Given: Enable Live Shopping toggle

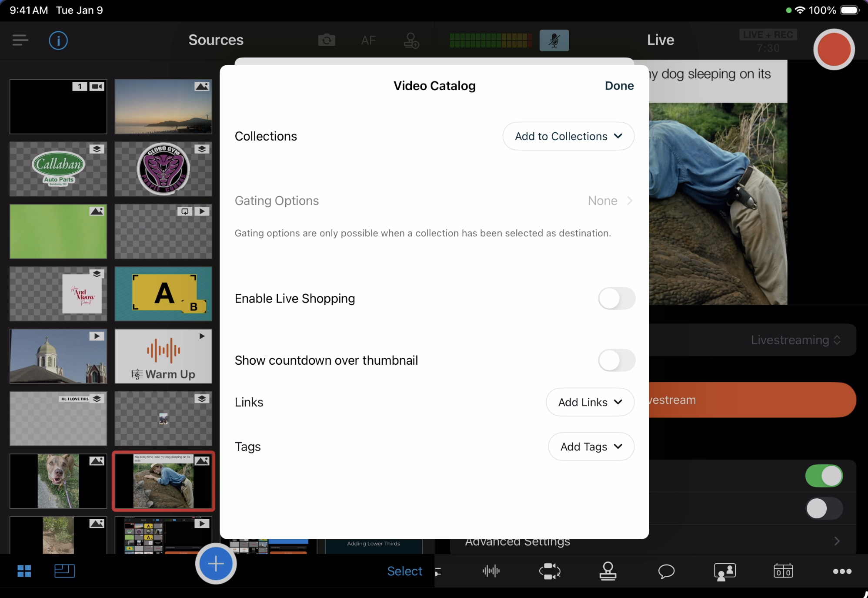Looking at the screenshot, I should click(616, 299).
